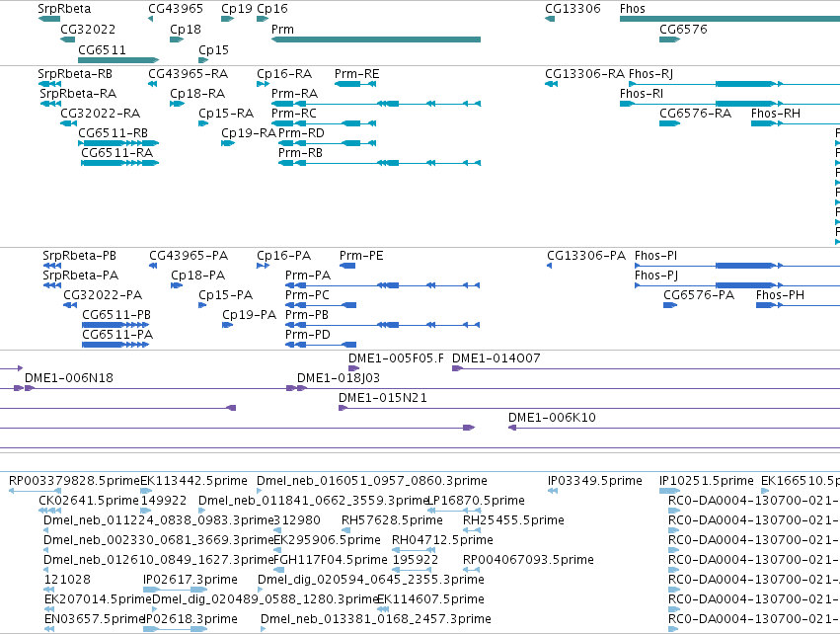Select transcript label 'Fhos-RI'
This screenshot has width=840, height=634.
[642, 93]
